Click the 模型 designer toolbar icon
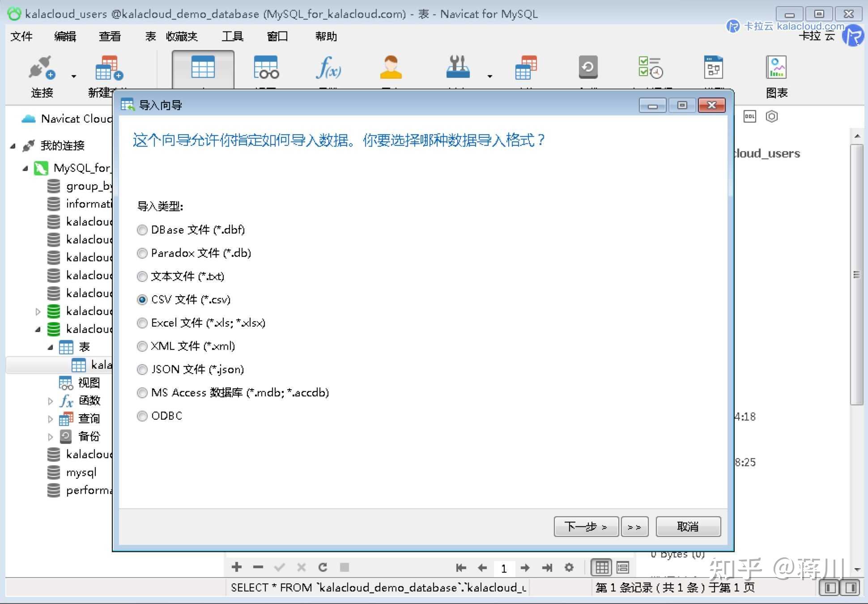868x604 pixels. coord(712,67)
